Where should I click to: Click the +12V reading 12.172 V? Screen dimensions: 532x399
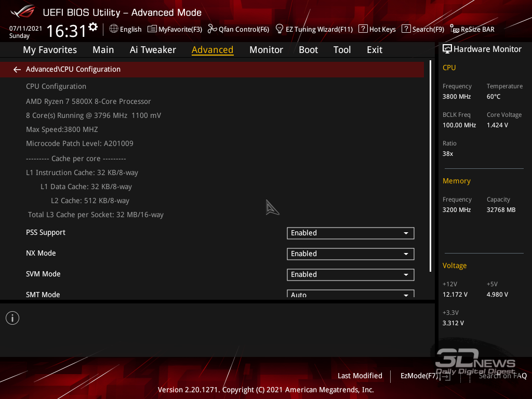455,295
